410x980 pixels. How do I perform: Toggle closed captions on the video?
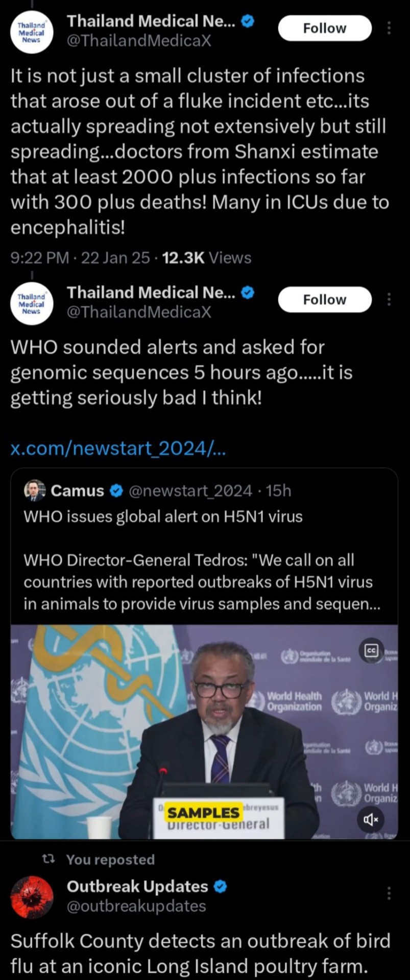click(x=371, y=650)
